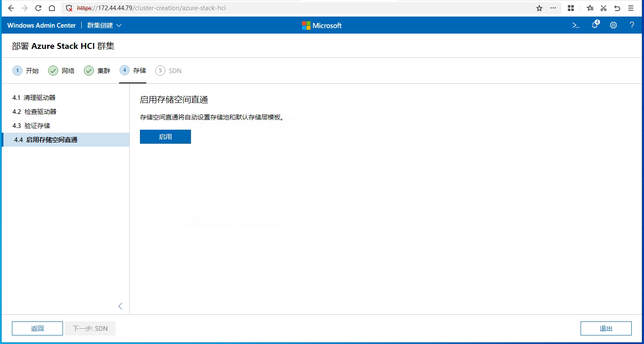Screen dimensions: 644x344
Task: Click the 返回 button
Action: pyautogui.click(x=37, y=328)
